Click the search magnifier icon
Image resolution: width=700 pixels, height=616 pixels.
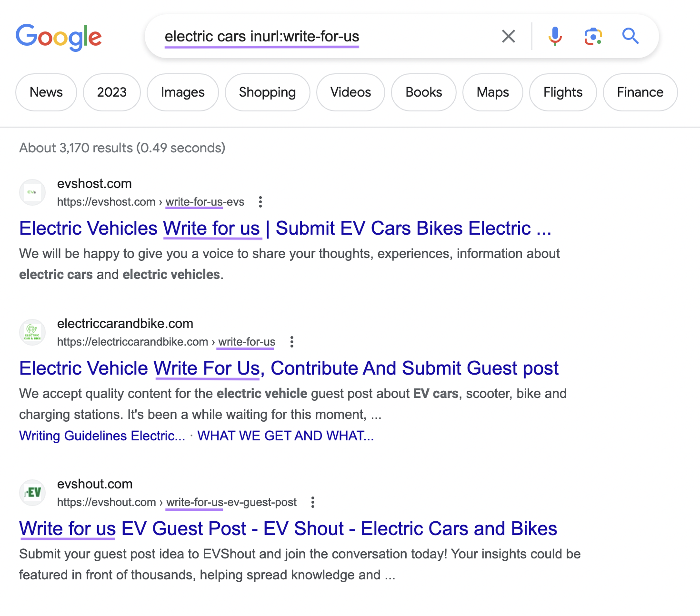(x=630, y=36)
